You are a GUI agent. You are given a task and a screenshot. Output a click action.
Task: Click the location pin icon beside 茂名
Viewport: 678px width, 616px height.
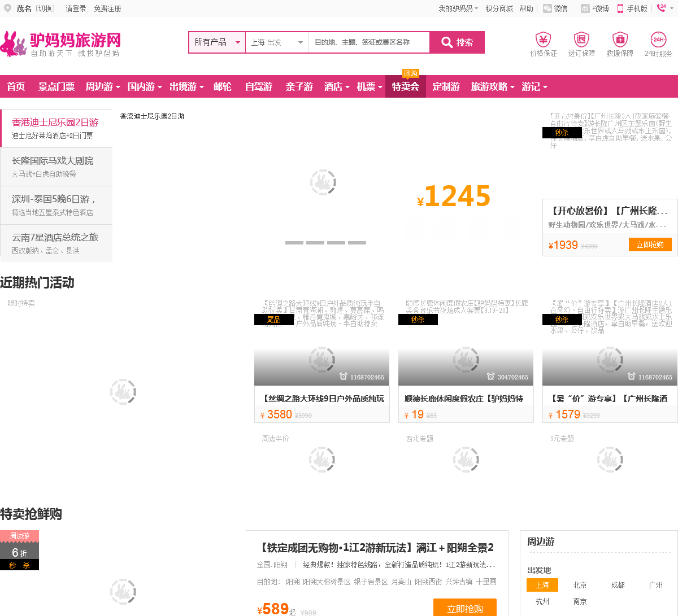[7, 8]
